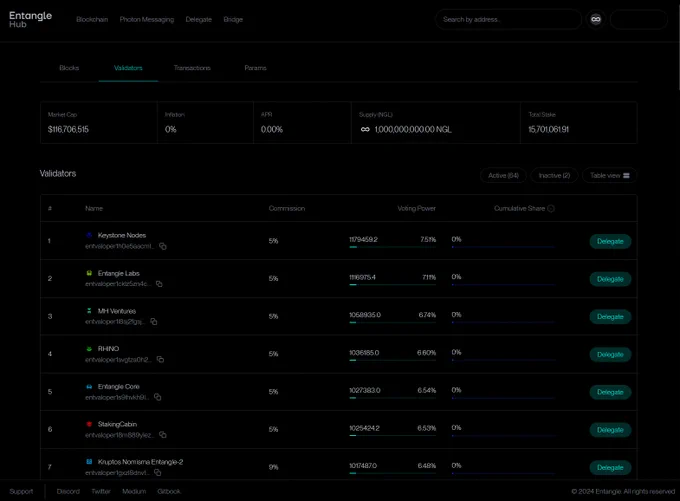680x501 pixels.
Task: Click the Total Stake value 15,701,061.91
Action: tap(549, 129)
